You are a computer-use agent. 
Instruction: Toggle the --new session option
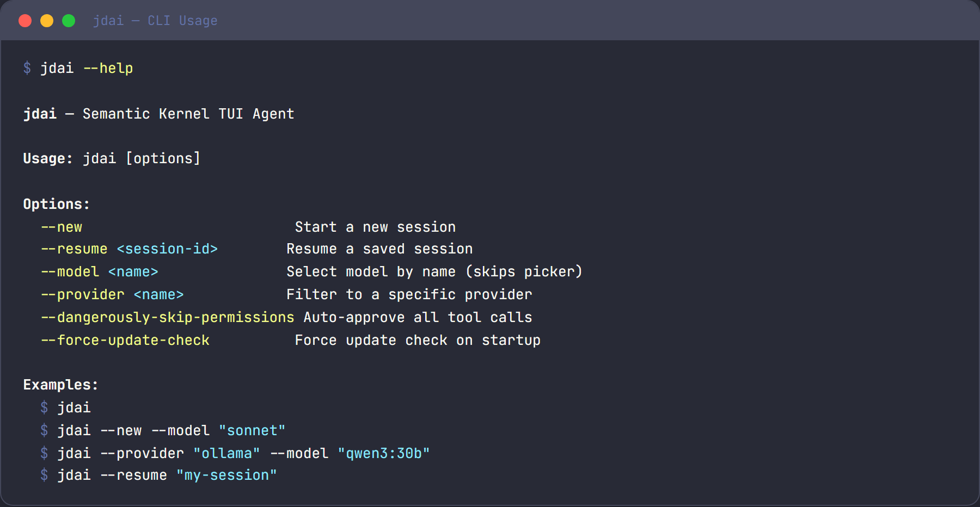(x=62, y=227)
